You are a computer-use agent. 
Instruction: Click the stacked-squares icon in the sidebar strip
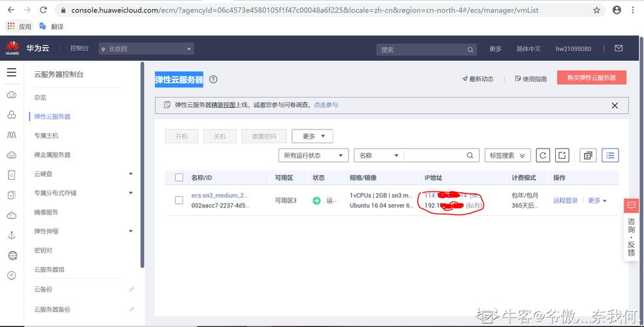[12, 195]
